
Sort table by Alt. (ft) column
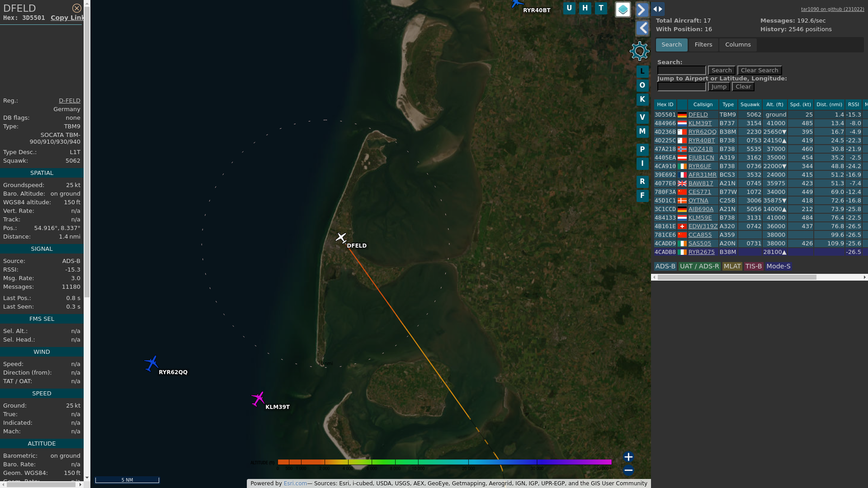pos(775,104)
